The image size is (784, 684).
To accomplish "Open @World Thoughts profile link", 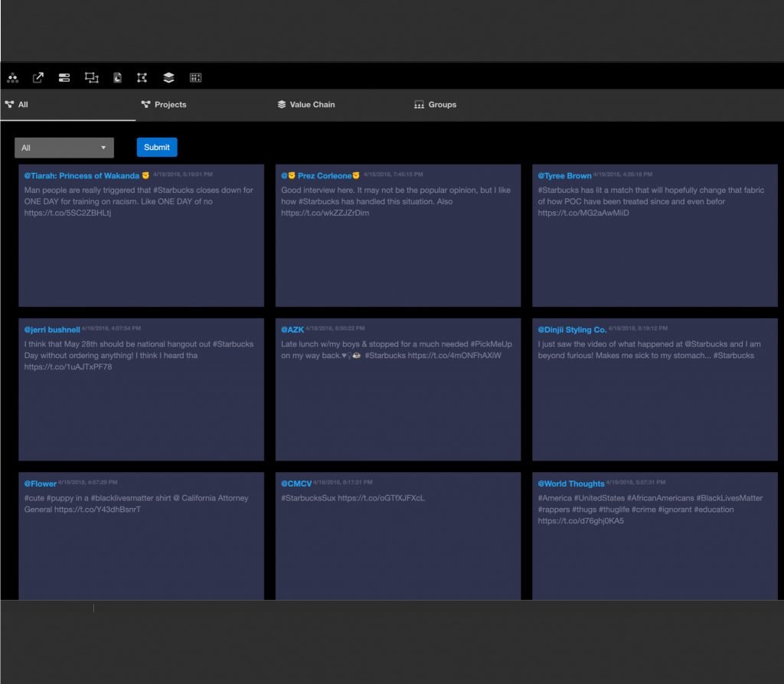I will coord(571,484).
